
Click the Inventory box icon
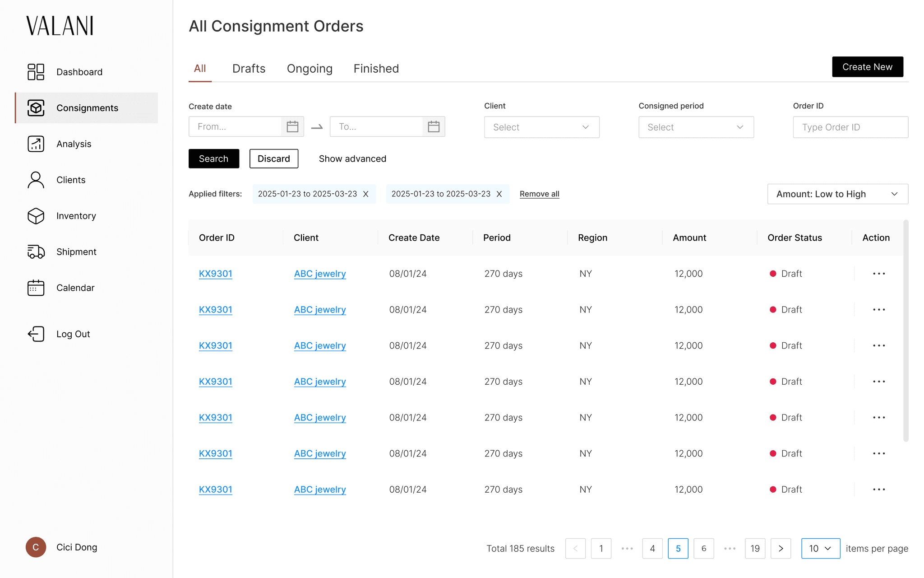tap(36, 216)
